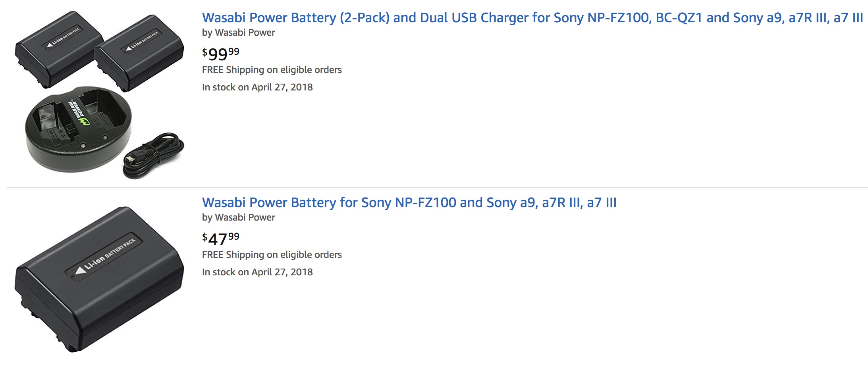Click the 2-pack battery and charger product image

[99, 95]
